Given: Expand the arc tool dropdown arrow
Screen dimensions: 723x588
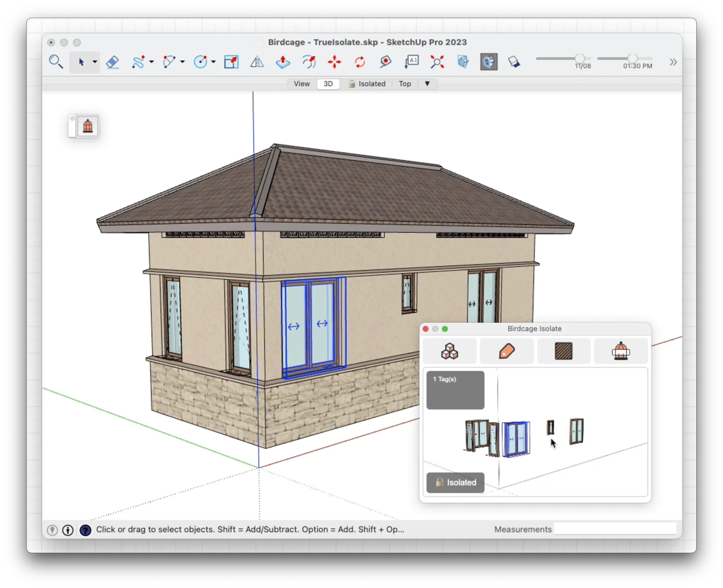Looking at the screenshot, I should point(183,62).
